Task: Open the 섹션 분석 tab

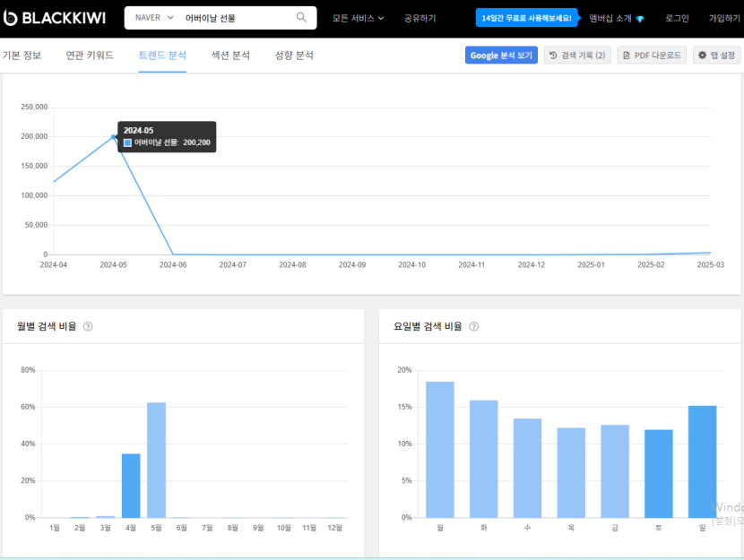Action: [230, 55]
